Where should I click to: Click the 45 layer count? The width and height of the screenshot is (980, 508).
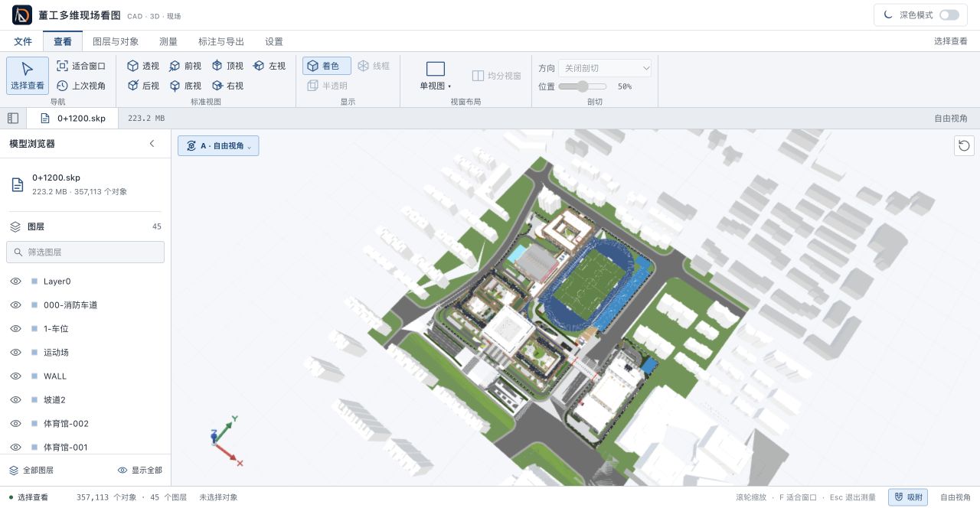click(157, 226)
